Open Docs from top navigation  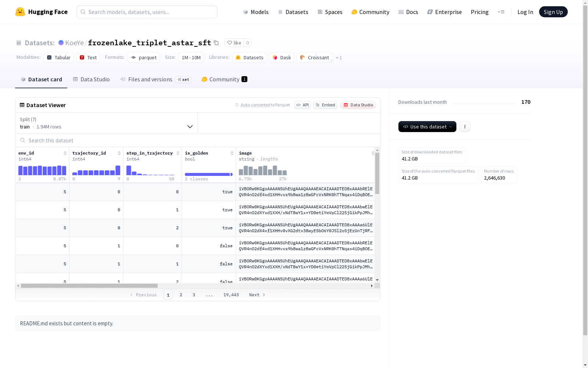point(408,12)
